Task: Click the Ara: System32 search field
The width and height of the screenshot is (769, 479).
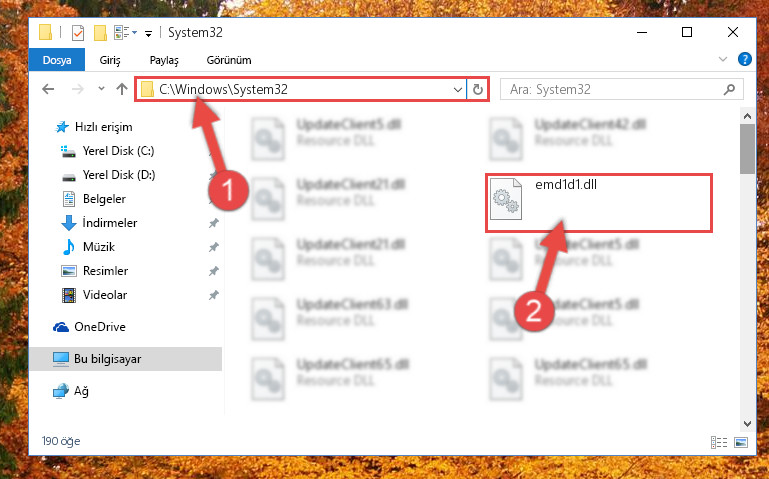Action: pos(615,90)
